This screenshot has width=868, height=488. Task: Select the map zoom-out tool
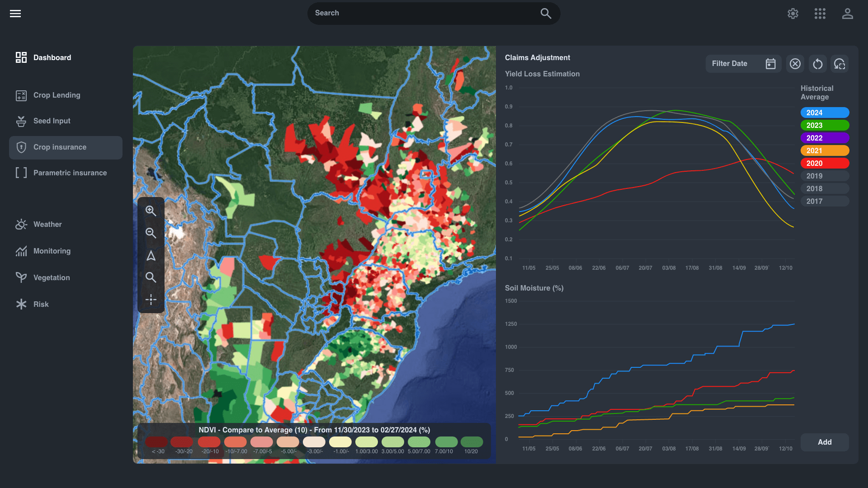tap(151, 233)
